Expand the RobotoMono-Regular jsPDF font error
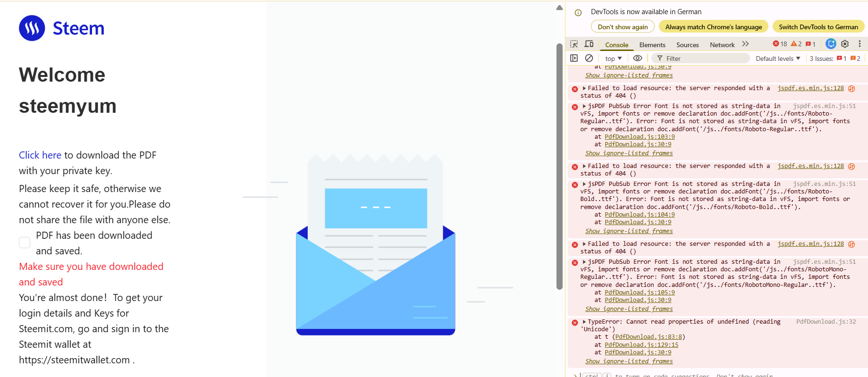The height and width of the screenshot is (377, 868). coord(584,262)
